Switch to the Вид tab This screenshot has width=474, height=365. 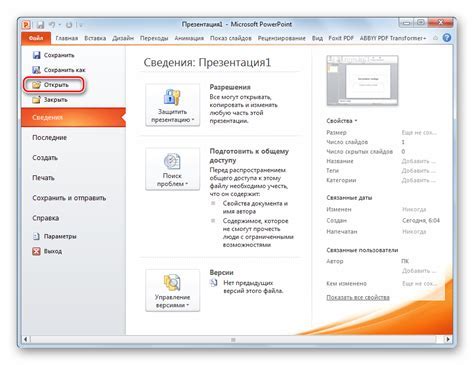[x=317, y=38]
